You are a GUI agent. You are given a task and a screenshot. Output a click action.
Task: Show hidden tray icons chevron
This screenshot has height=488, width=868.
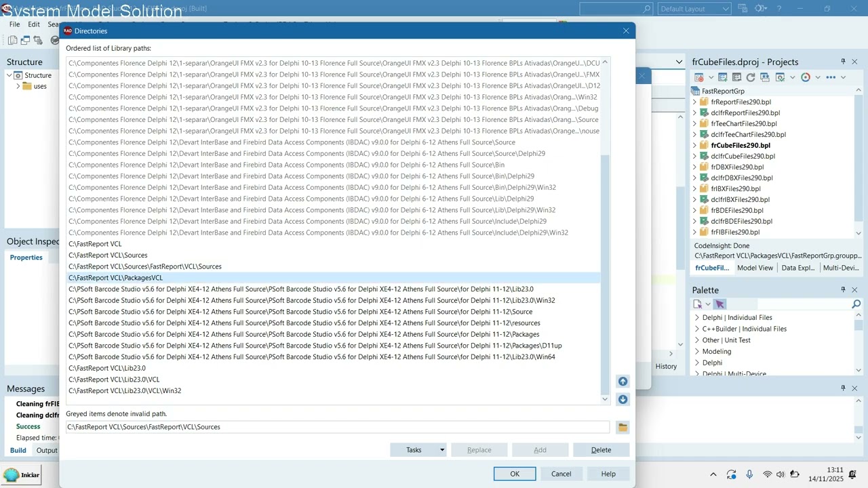(713, 474)
